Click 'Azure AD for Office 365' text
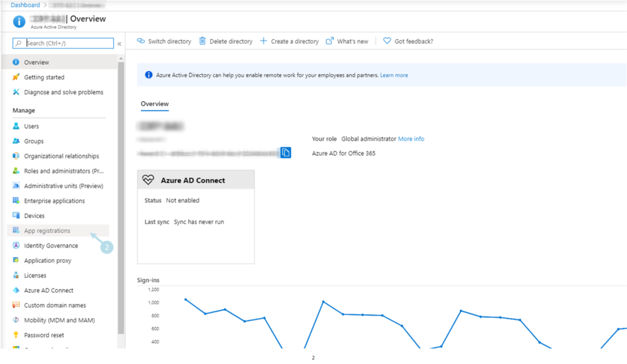 pos(344,153)
